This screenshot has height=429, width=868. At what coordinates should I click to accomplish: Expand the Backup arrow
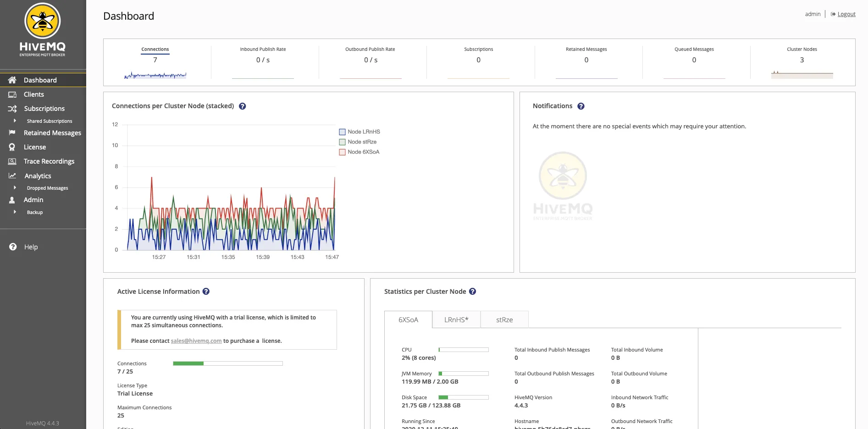[15, 212]
